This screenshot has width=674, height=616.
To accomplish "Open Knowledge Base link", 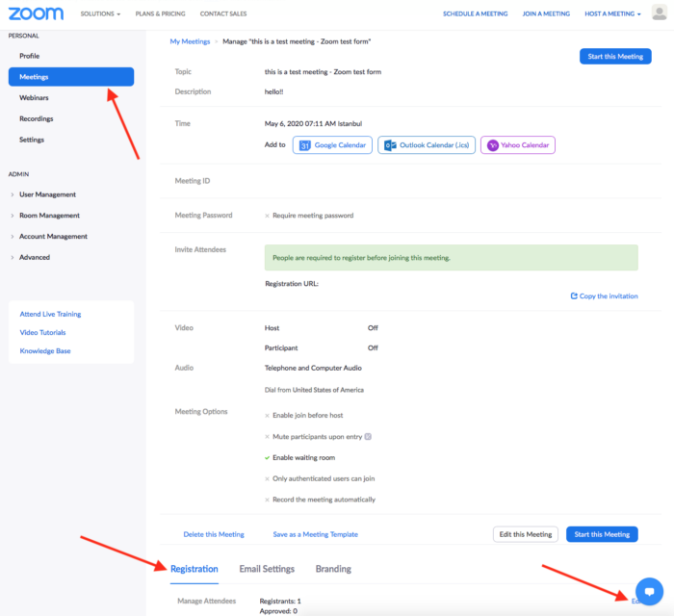I will (x=45, y=351).
